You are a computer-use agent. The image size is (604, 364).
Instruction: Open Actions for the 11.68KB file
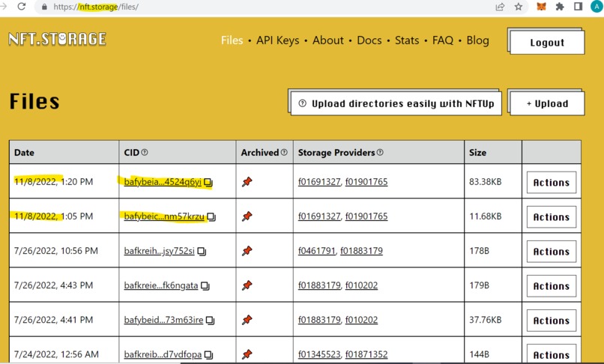(552, 217)
